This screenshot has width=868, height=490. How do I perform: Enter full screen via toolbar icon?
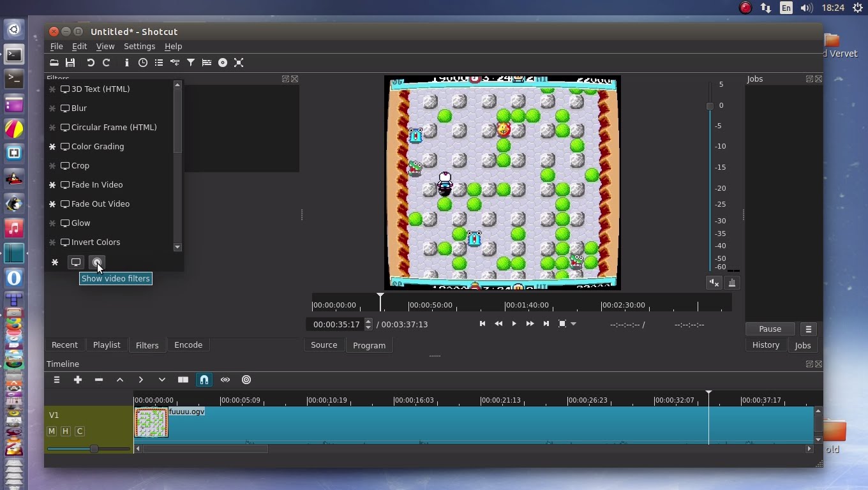pyautogui.click(x=239, y=63)
